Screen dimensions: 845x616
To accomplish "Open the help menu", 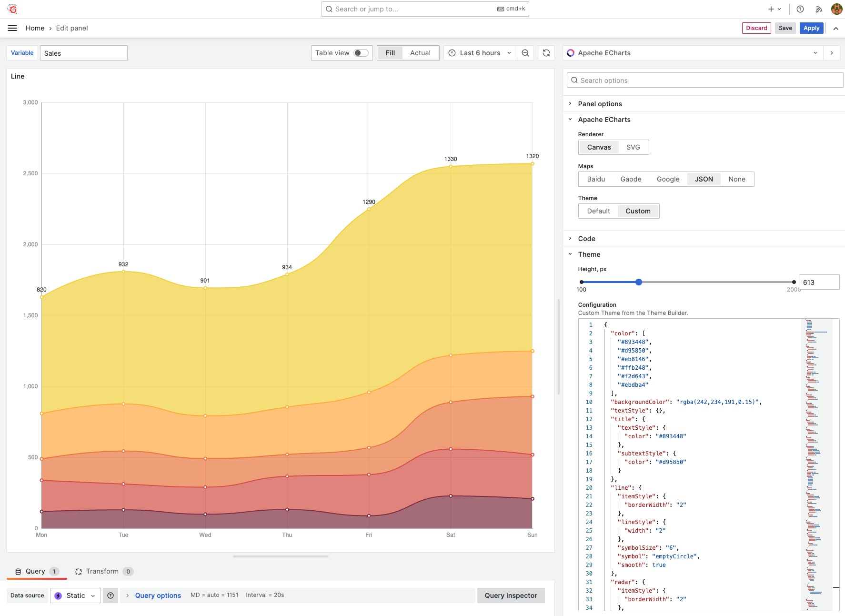I will click(x=800, y=9).
